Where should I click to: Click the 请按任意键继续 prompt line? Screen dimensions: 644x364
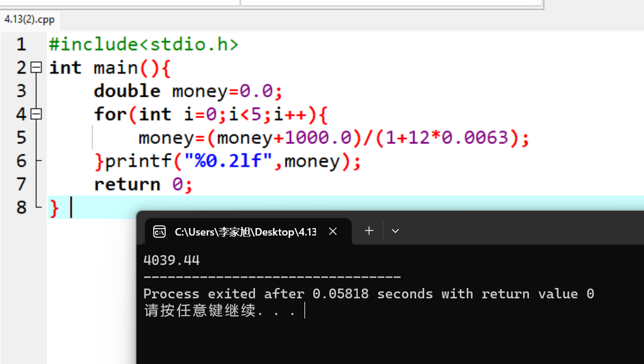point(220,310)
